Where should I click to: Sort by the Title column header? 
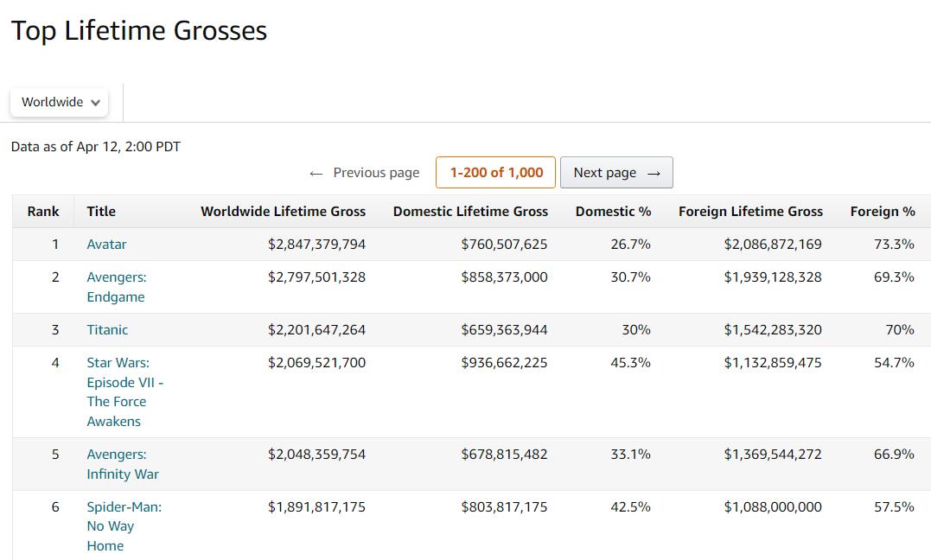tap(101, 211)
